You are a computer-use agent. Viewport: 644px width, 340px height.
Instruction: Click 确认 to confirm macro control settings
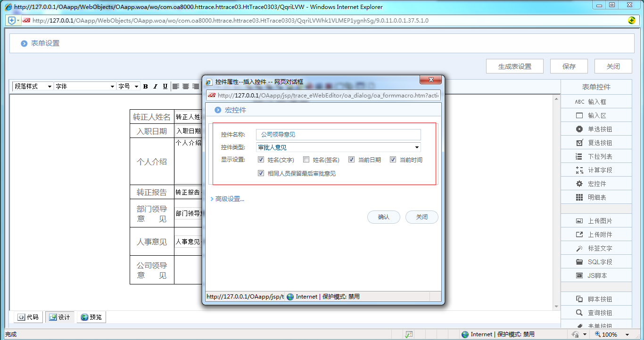[x=383, y=217]
